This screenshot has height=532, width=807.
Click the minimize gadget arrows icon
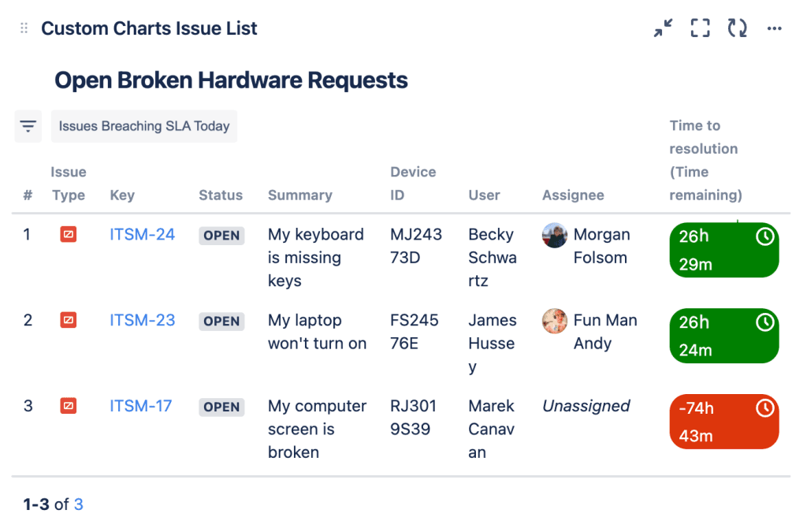pos(663,28)
